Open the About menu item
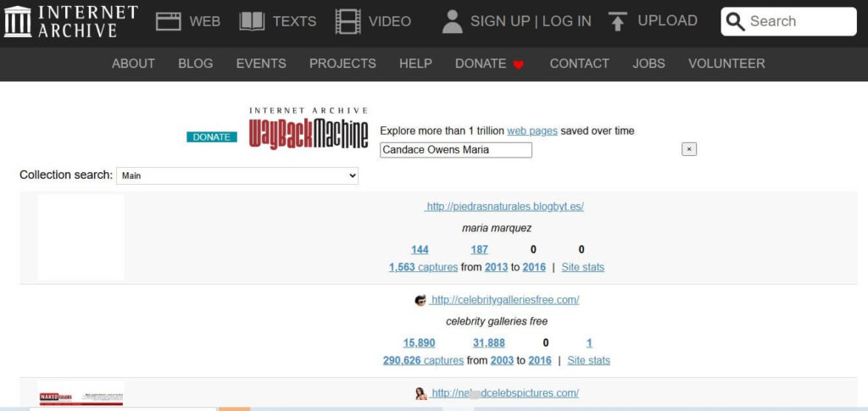 pos(133,64)
